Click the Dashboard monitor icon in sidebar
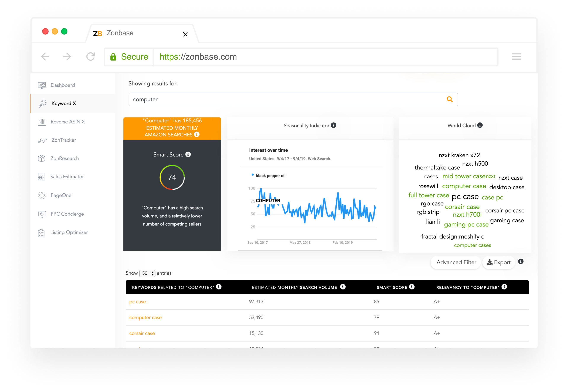Viewport: 568px width, 392px height. coord(42,85)
